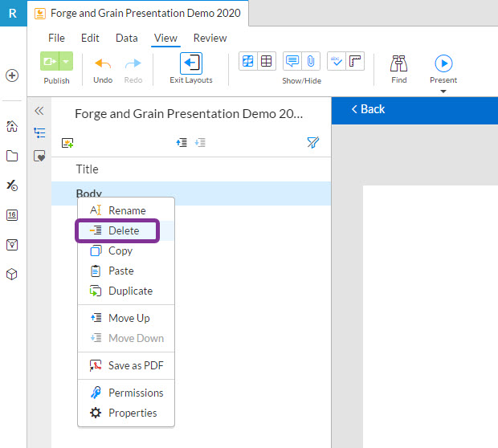Viewport: 498px width, 448px height.
Task: Open the cube icon in left sidebar
Action: pos(12,275)
